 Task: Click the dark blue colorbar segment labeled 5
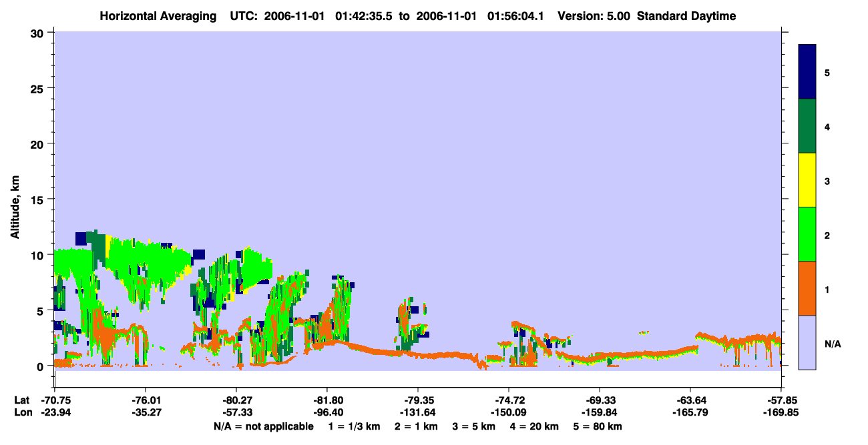[x=807, y=72]
